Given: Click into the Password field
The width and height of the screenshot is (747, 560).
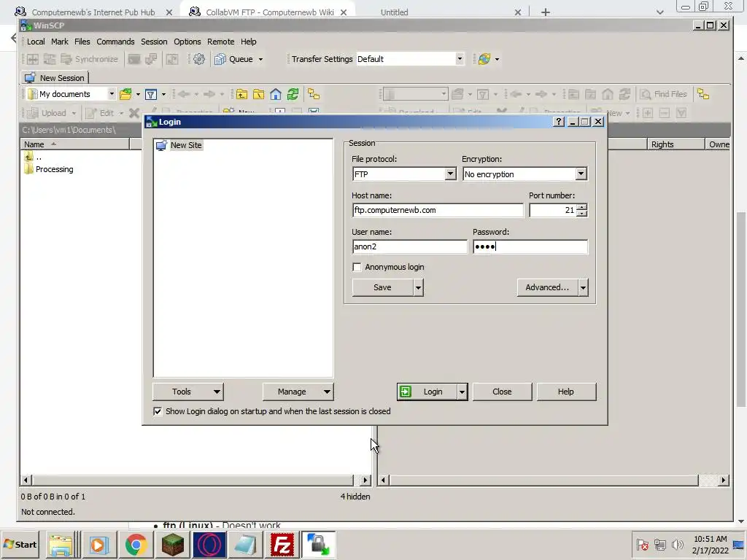Looking at the screenshot, I should [x=530, y=246].
